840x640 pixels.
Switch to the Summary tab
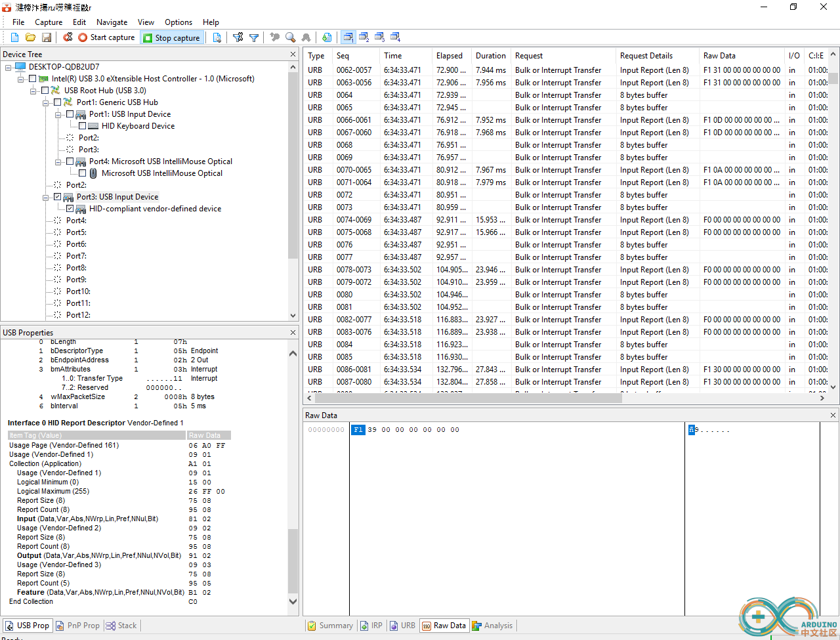331,626
